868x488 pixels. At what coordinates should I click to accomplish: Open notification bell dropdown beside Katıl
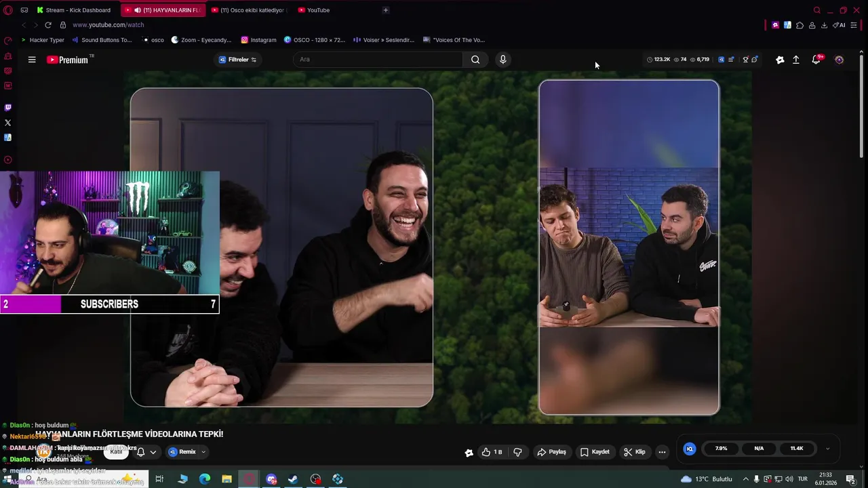146,452
